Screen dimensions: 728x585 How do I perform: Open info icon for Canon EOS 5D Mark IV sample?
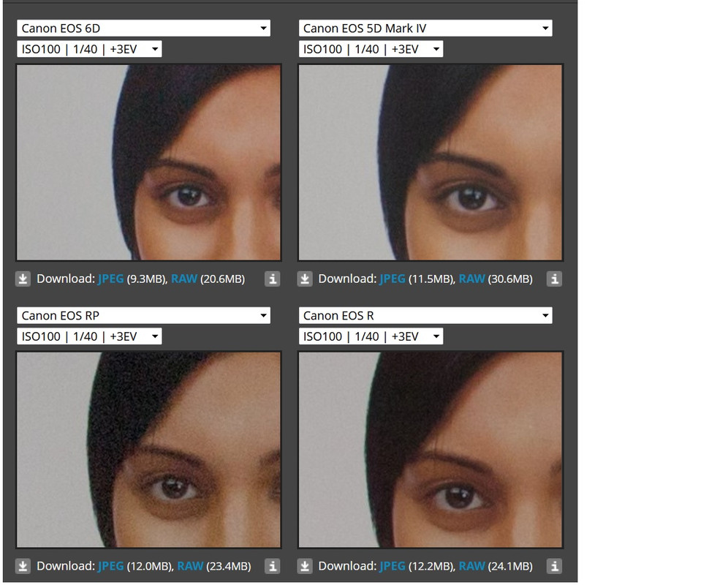pos(554,279)
